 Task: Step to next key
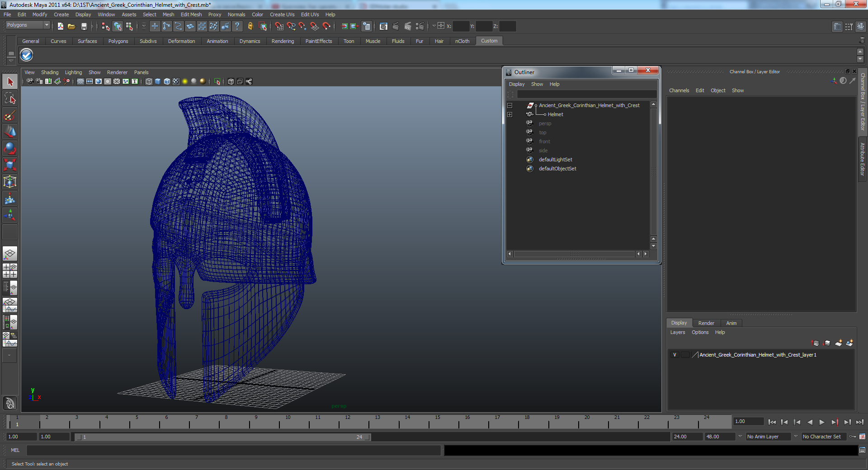coord(835,422)
